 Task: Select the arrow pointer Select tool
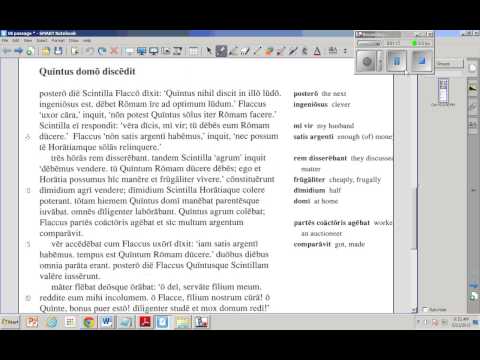pos(209,51)
